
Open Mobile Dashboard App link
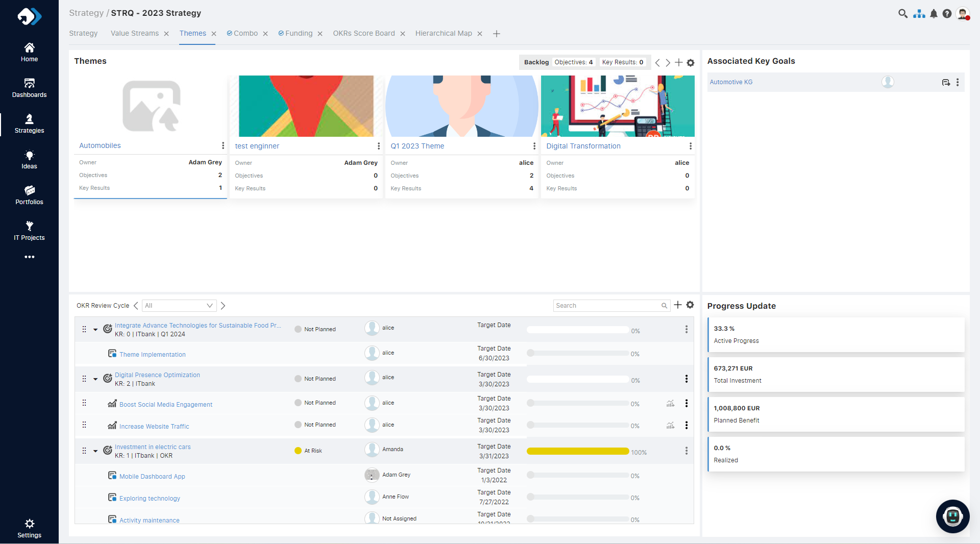tap(152, 477)
